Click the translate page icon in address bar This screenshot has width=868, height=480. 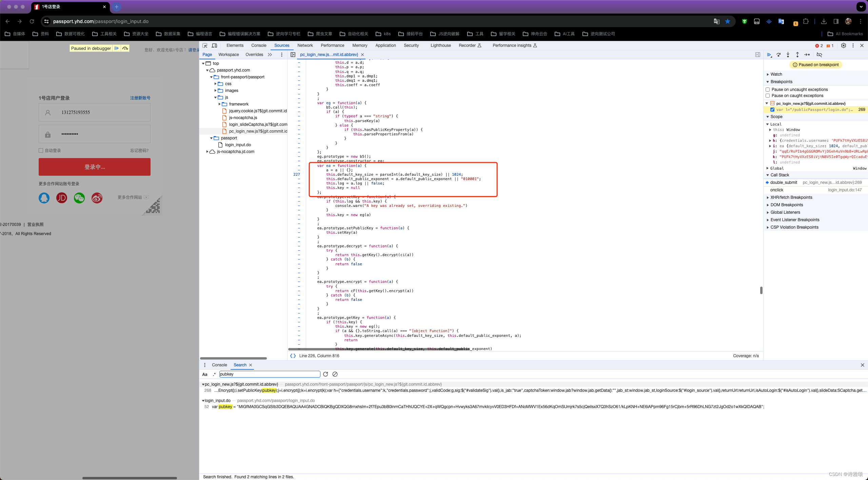[717, 21]
